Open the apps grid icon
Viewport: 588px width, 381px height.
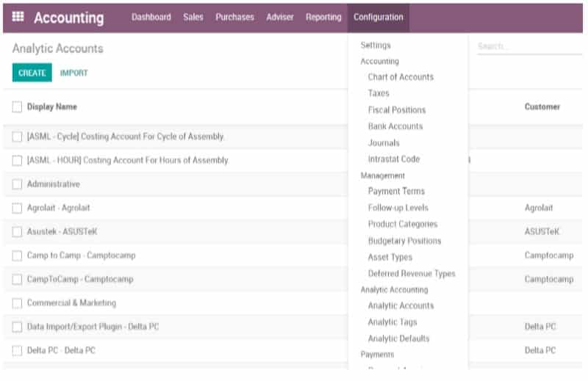point(18,17)
